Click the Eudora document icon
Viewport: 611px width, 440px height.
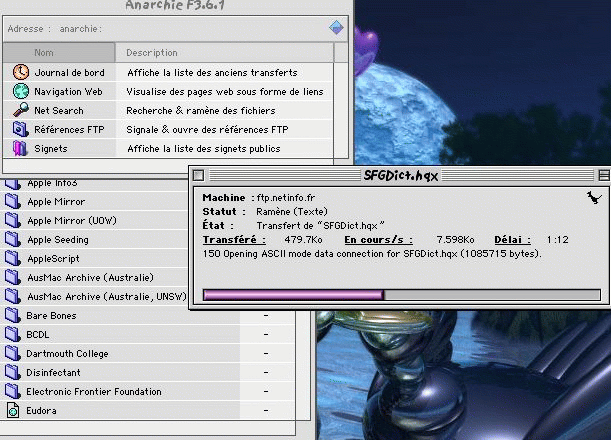[13, 410]
